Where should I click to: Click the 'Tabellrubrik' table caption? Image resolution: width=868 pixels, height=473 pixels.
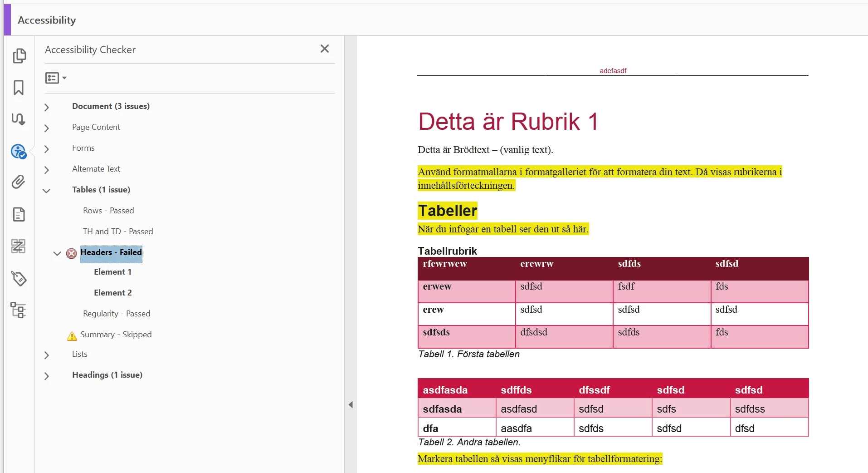(x=447, y=251)
